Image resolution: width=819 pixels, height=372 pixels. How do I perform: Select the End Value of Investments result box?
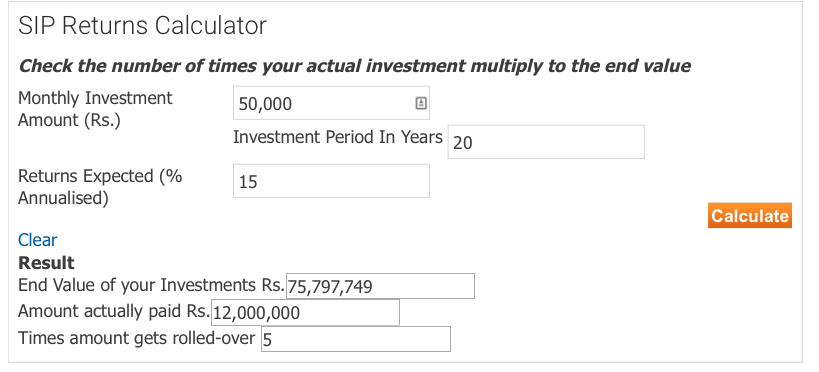(x=380, y=286)
